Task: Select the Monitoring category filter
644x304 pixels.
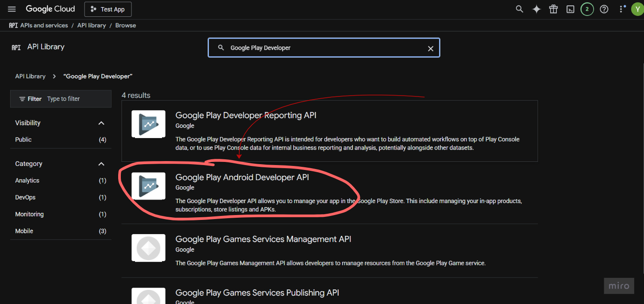Action: click(x=61, y=214)
